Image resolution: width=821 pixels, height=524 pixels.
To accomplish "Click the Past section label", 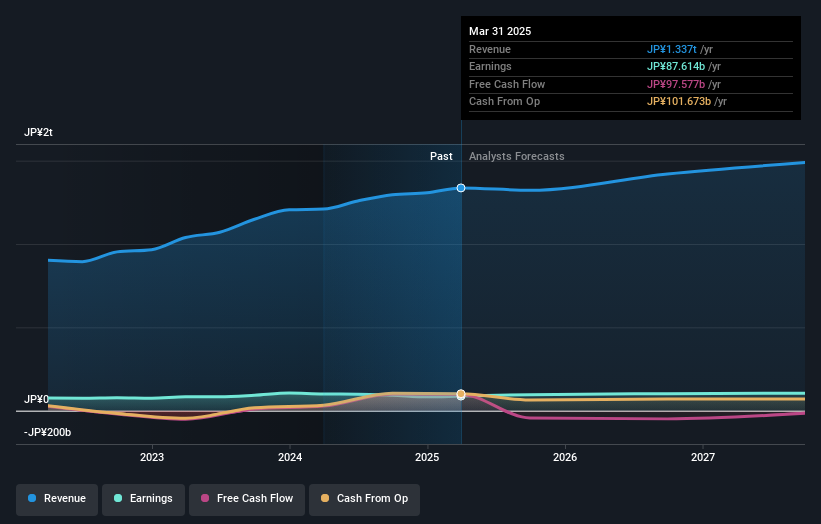I will coord(441,156).
